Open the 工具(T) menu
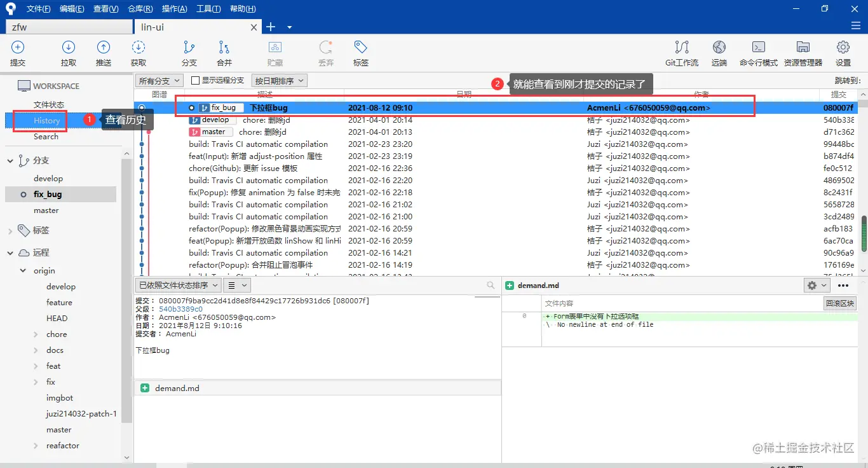 click(208, 9)
